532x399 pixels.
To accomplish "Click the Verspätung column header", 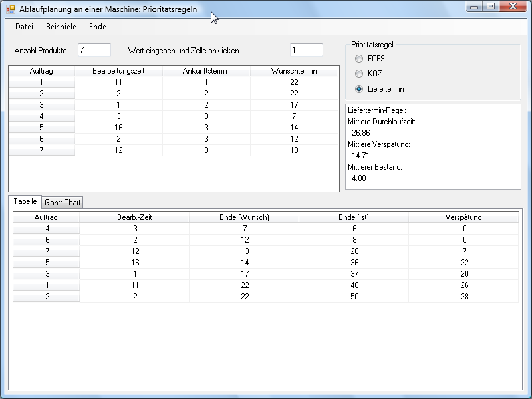I will [464, 217].
